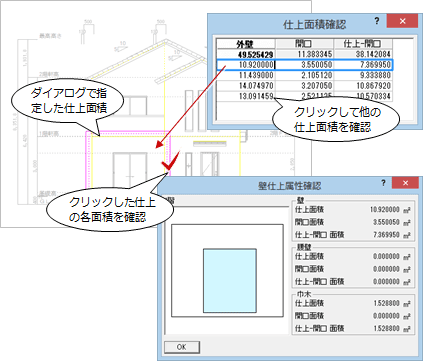Viewport: 423px width, 361px height.
Task: Click the 壁仕上属性確認 dialog title bar
Action: click(x=270, y=185)
